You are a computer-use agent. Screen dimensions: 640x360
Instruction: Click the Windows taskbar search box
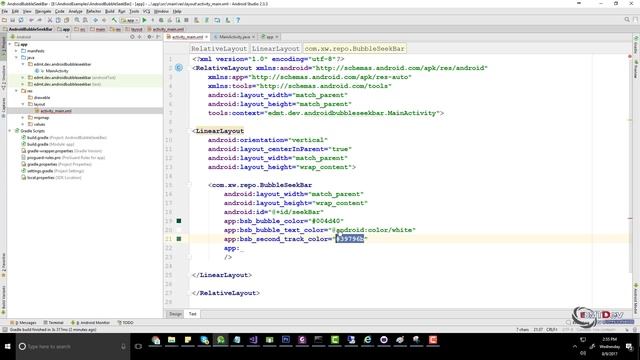73,347
